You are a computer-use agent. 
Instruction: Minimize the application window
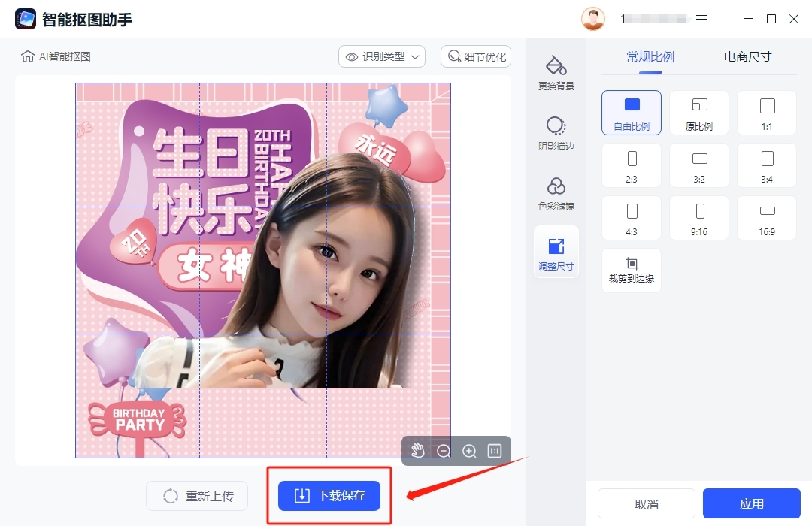(748, 19)
